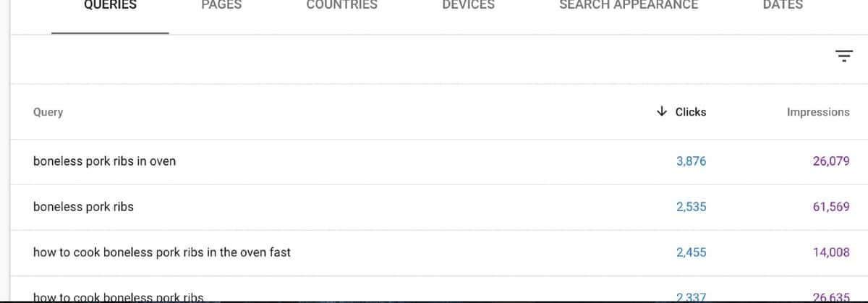Open the filter rows icon
This screenshot has height=303, width=868.
click(x=843, y=56)
